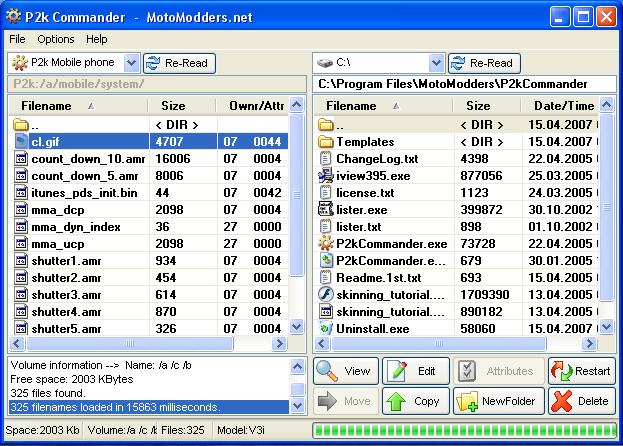The image size is (623, 446).
Task: Click the right panel scroll-left arrow
Action: [322, 344]
